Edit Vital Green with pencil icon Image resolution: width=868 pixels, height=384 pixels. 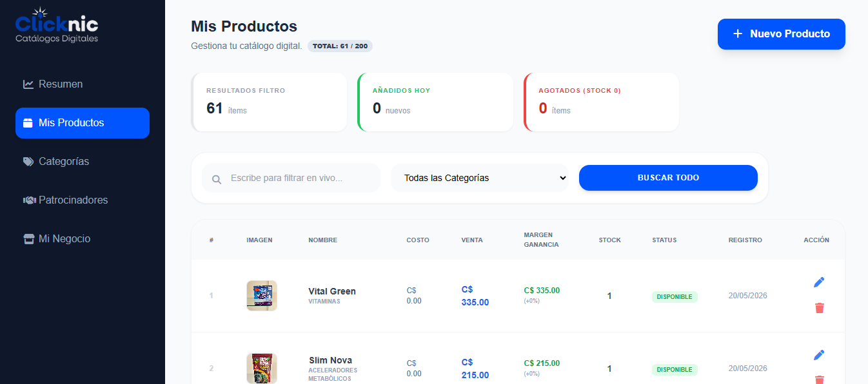click(819, 282)
